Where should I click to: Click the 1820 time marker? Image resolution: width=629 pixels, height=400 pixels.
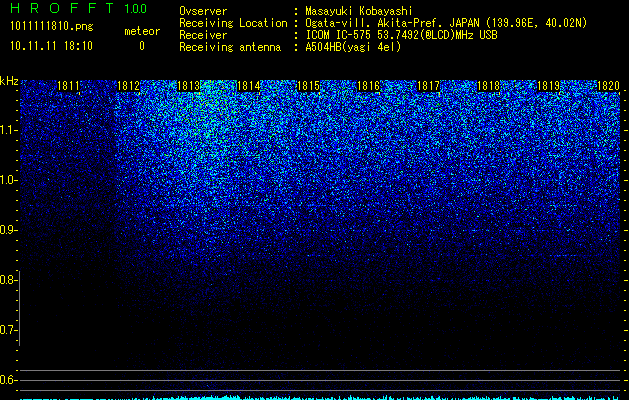[x=609, y=86]
